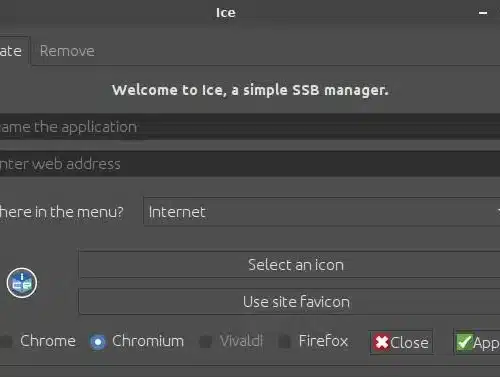The width and height of the screenshot is (500, 377).
Task: Click the Ice application logo icon
Action: pos(22,283)
